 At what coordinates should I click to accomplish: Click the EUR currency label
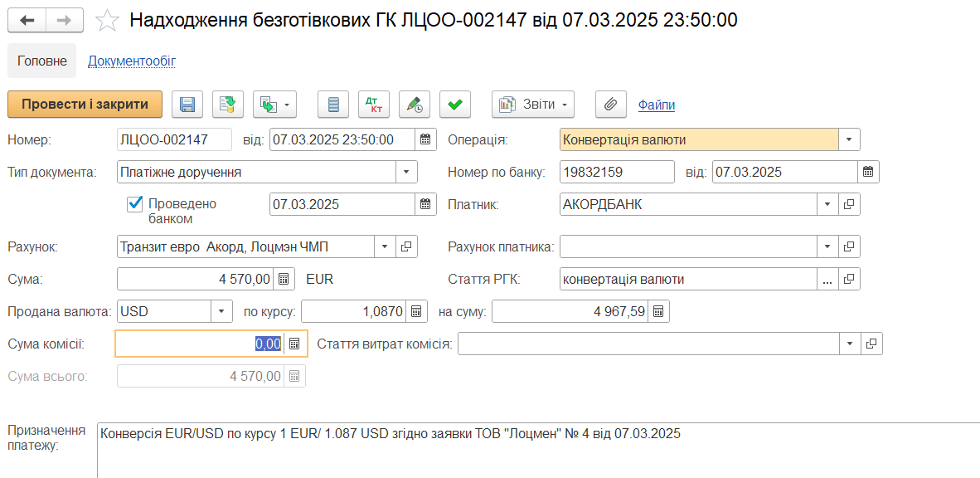[319, 280]
